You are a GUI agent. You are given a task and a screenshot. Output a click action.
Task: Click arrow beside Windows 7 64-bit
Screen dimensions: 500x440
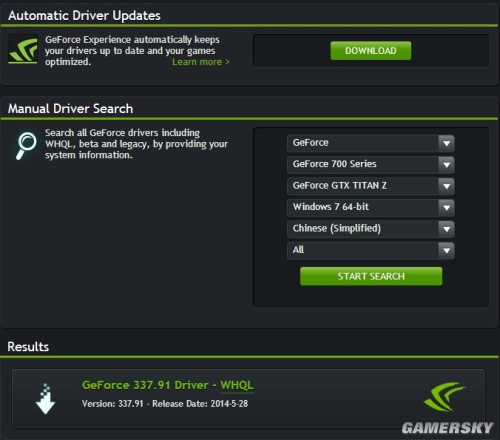click(x=447, y=208)
